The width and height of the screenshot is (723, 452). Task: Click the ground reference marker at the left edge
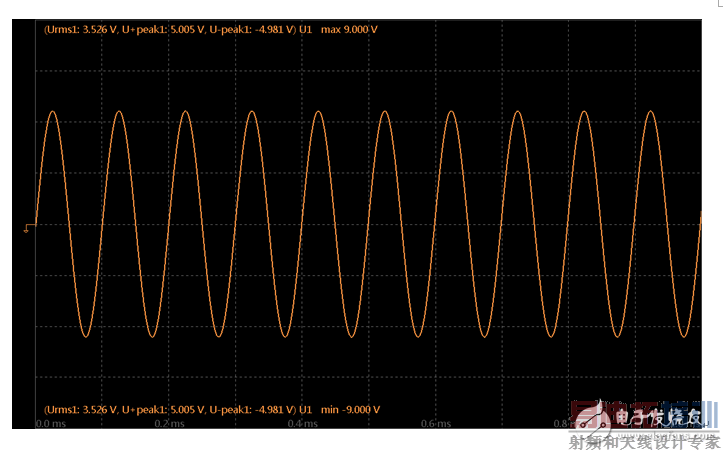[29, 228]
